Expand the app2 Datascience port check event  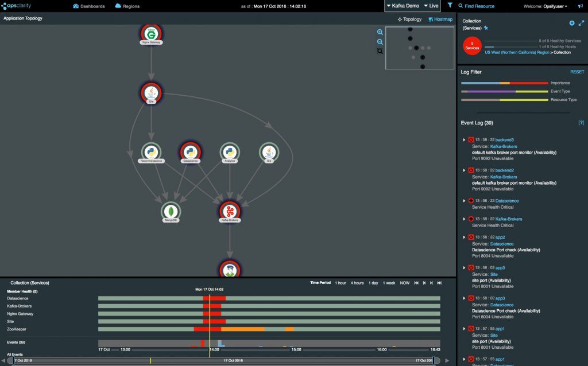pos(464,237)
